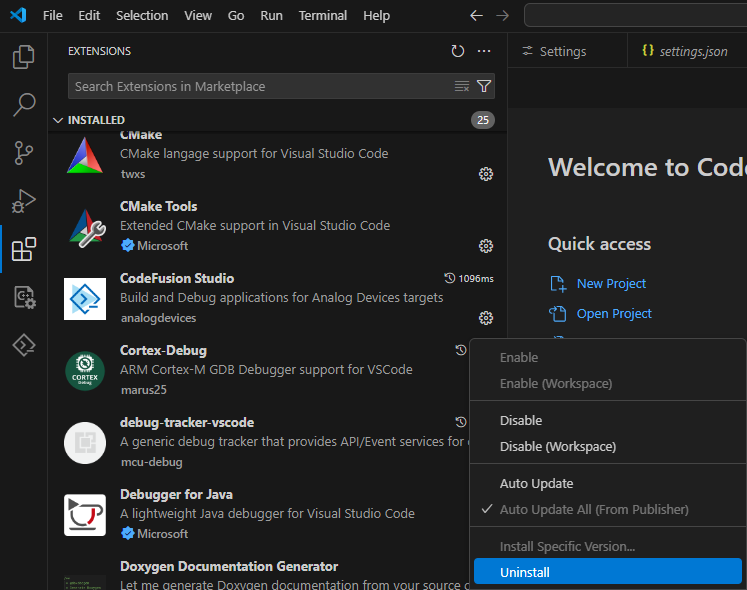Click the installed count badge 25
Image resolution: width=747 pixels, height=590 pixels.
coord(483,120)
